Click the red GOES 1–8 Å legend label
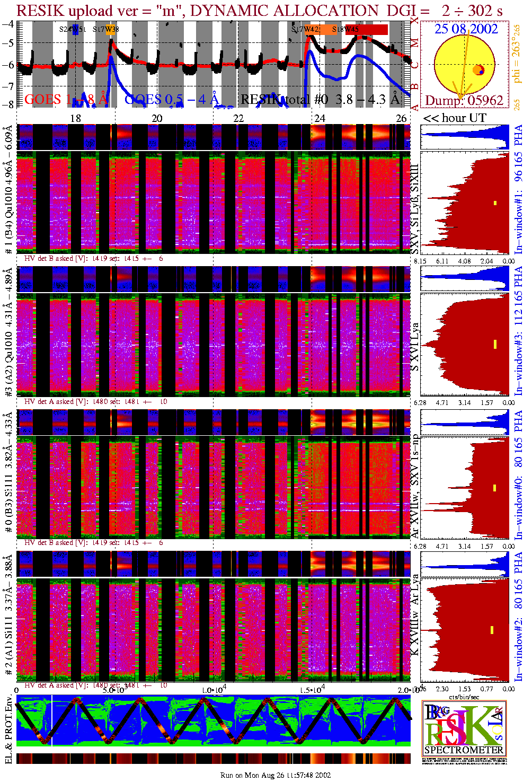 [66, 99]
